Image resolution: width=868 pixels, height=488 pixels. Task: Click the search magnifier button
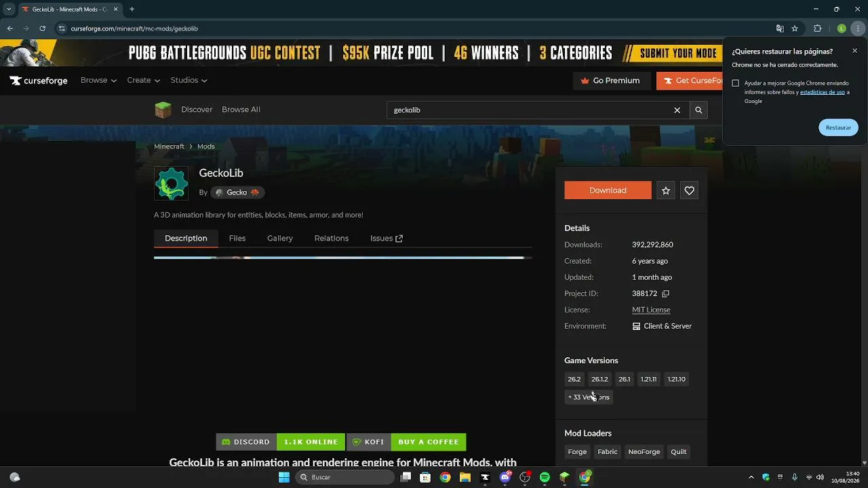click(698, 110)
